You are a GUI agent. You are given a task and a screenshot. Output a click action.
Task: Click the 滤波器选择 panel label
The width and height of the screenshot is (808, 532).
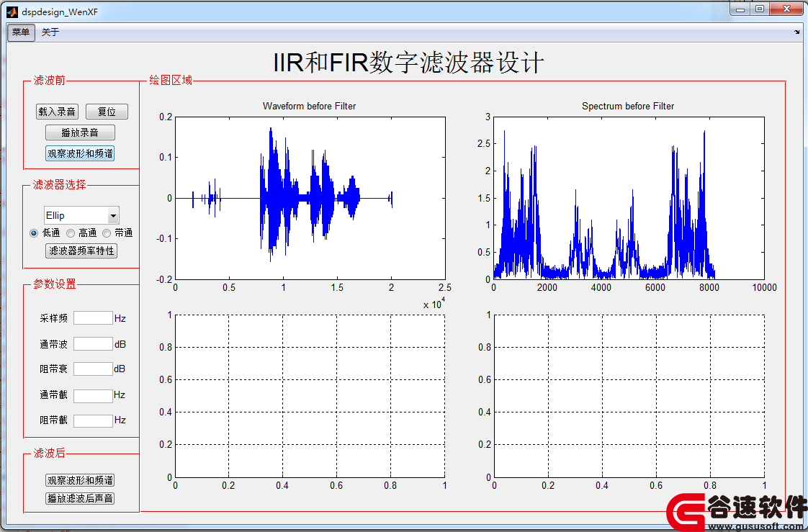[59, 184]
